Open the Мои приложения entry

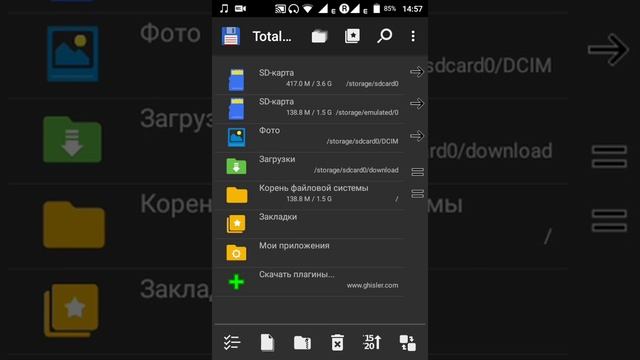(x=310, y=253)
